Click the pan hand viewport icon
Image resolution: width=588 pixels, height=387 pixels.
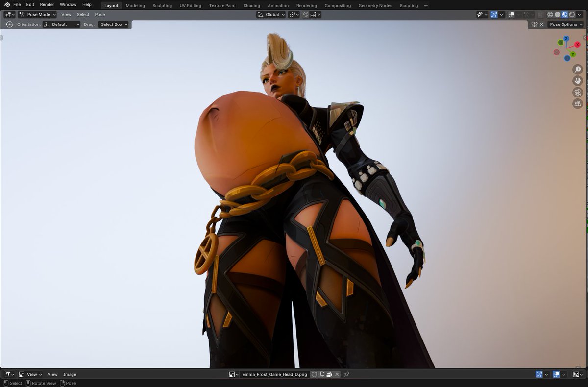pos(578,81)
